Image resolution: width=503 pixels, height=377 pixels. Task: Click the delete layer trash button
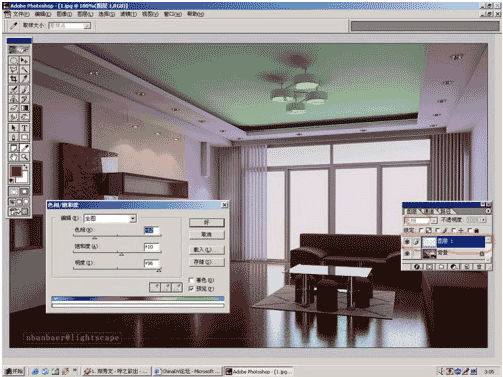coord(479,267)
